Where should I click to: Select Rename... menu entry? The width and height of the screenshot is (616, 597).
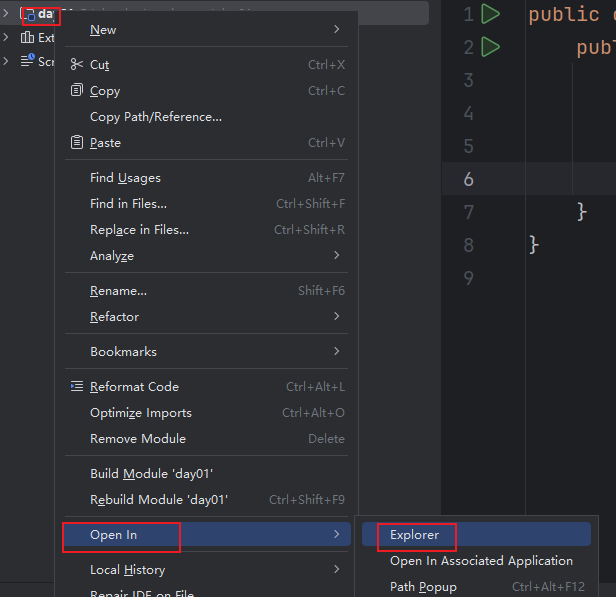click(x=206, y=291)
